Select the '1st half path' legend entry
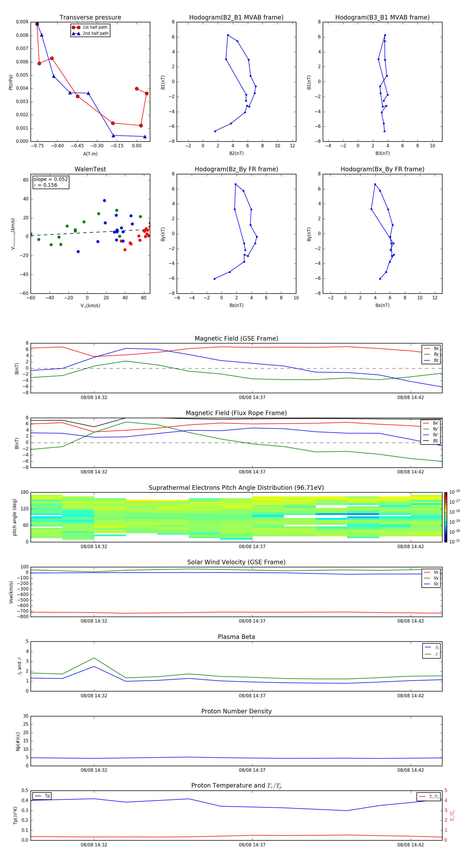The height and width of the screenshot is (868, 473). pyautogui.click(x=90, y=27)
